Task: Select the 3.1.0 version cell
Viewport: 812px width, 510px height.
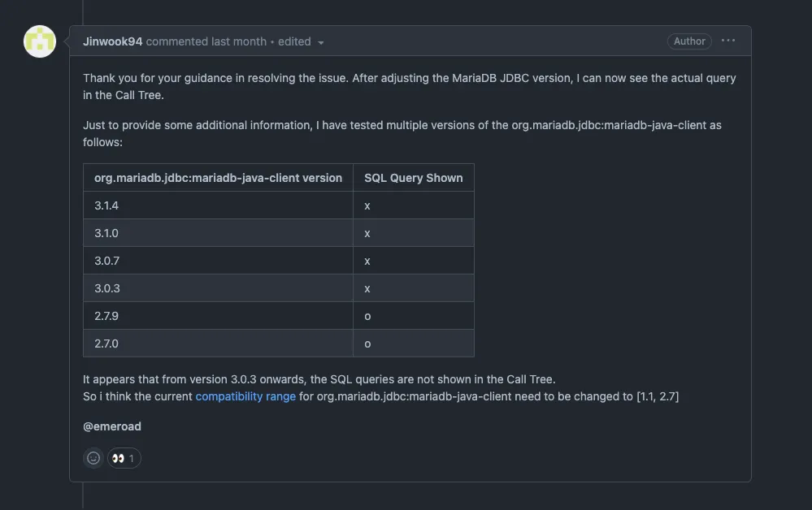Action: (106, 233)
